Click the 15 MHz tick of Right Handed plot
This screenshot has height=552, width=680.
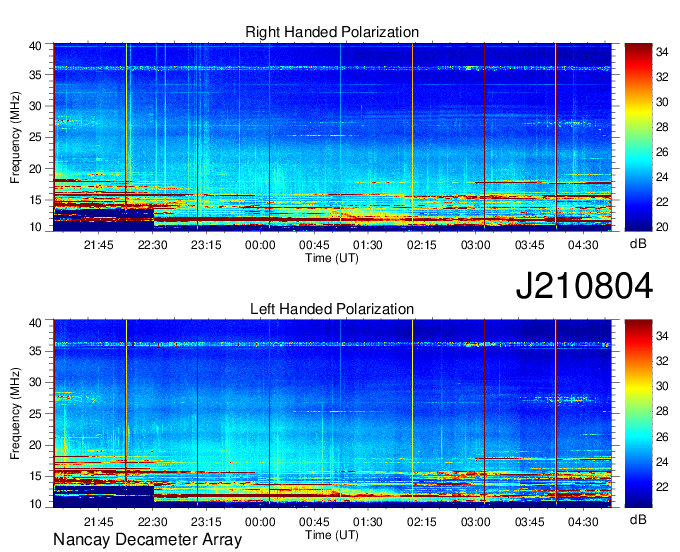pyautogui.click(x=35, y=200)
